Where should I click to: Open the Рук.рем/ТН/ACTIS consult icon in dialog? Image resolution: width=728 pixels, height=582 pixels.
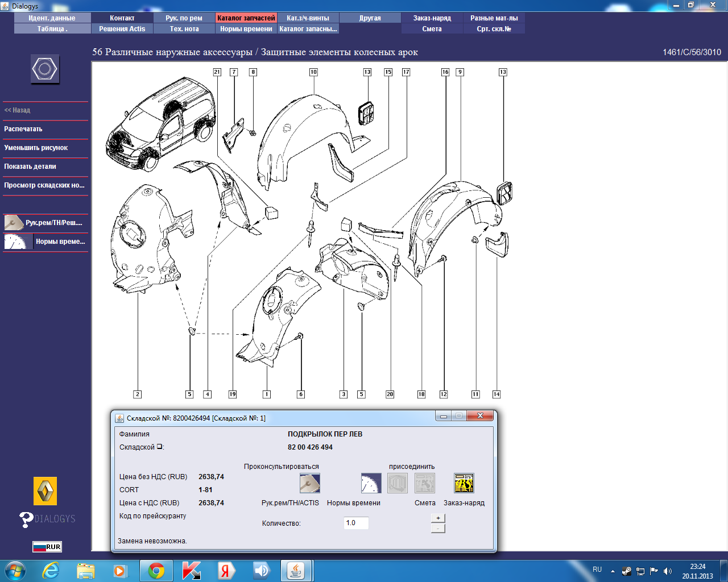[x=310, y=483]
